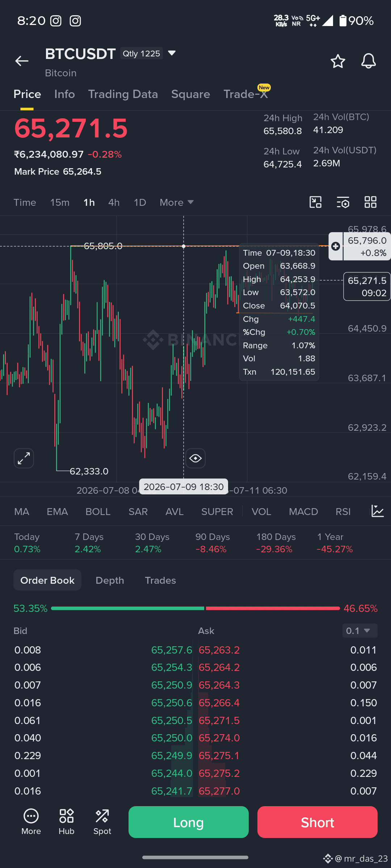The image size is (391, 868).
Task: Enable the SUPER indicator
Action: point(217,511)
